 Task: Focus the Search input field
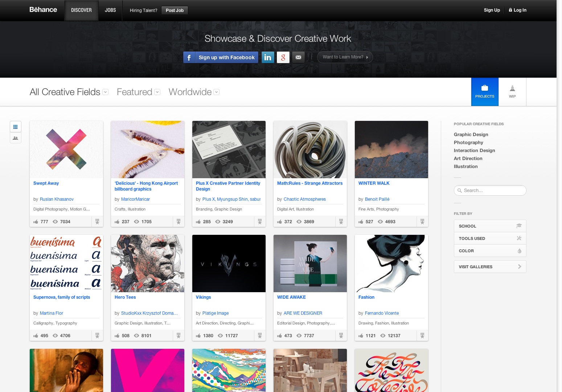pyautogui.click(x=490, y=191)
